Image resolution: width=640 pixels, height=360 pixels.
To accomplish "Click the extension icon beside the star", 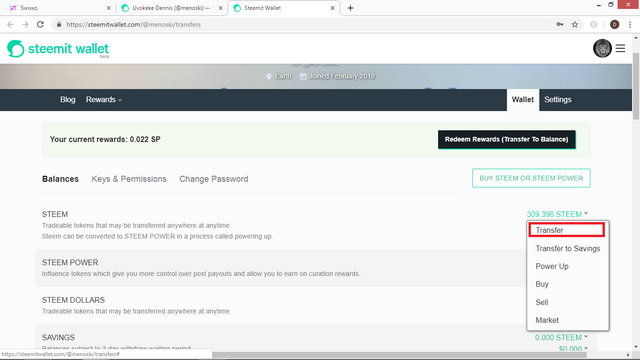I will 593,24.
